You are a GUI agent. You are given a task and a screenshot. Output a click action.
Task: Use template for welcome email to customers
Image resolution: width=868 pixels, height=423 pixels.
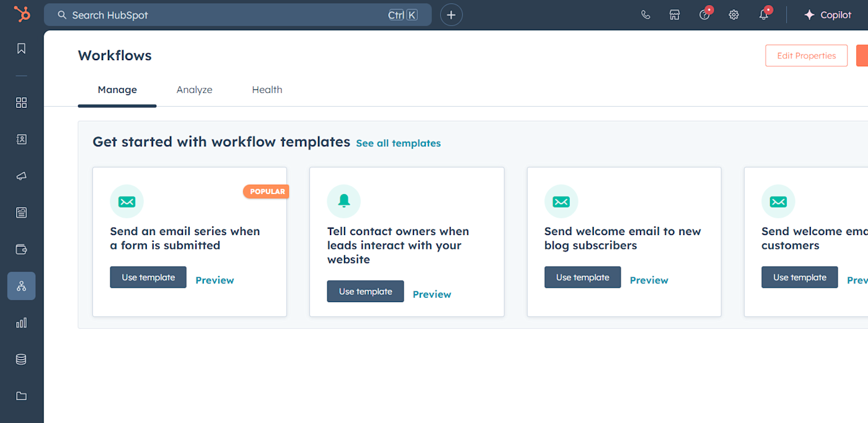(x=800, y=277)
